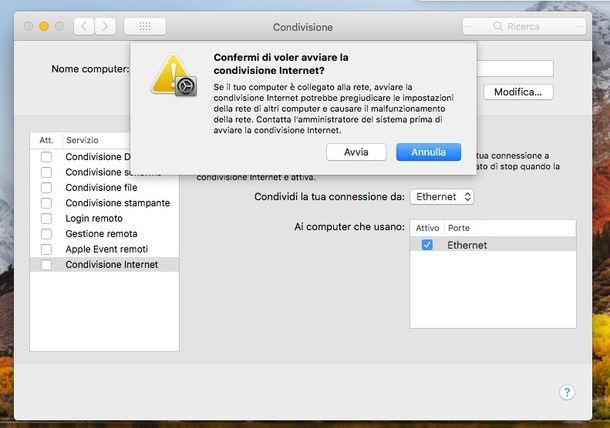Open help via the question mark button
The width and height of the screenshot is (610, 428).
[567, 392]
